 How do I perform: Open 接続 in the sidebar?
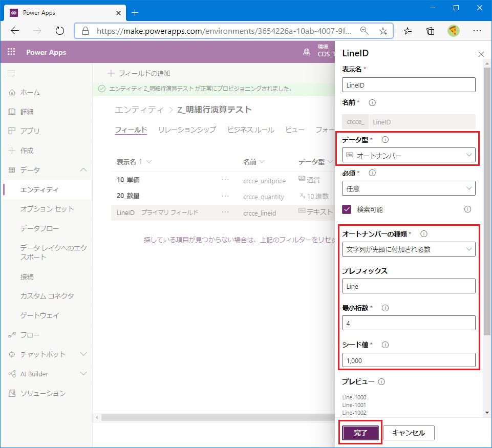click(27, 276)
